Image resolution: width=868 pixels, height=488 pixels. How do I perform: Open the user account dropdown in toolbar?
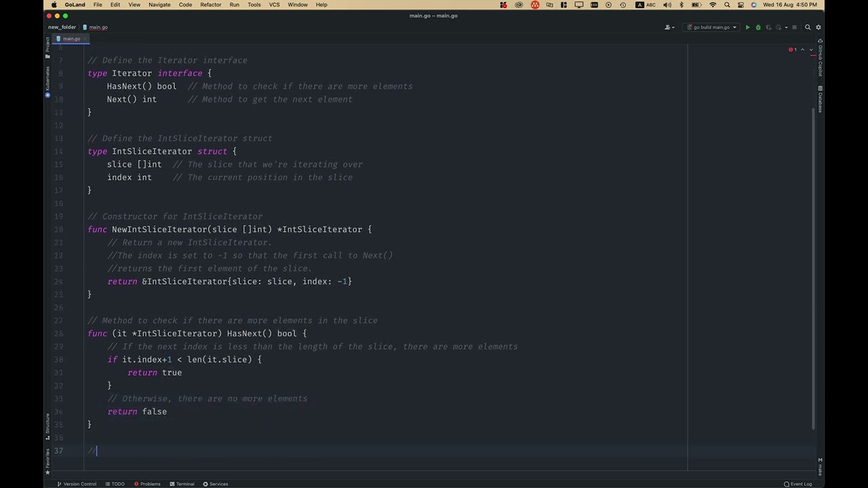coord(669,27)
